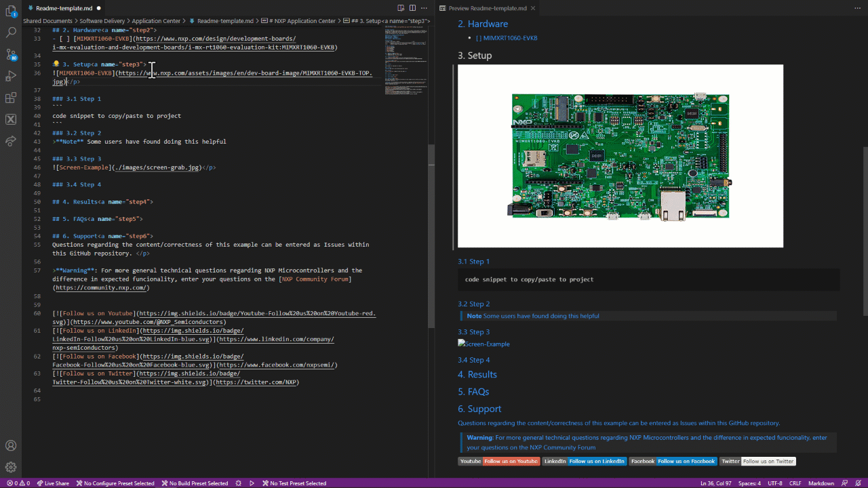
Task: Click the Split Editor icon
Action: coord(412,8)
